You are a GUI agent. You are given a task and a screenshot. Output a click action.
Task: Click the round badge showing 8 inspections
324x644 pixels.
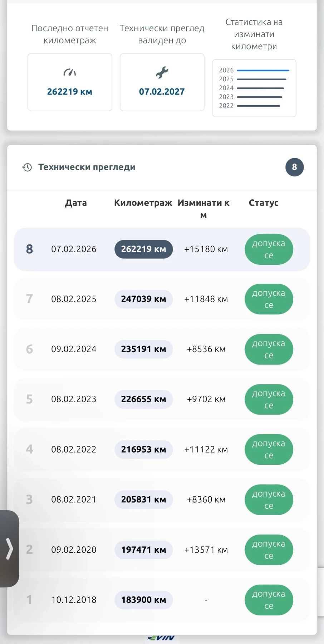point(294,167)
